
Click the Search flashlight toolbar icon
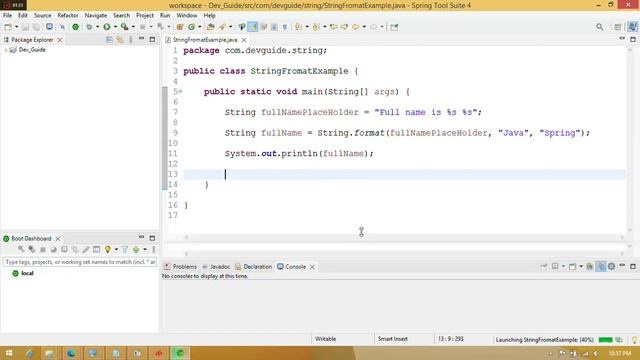tap(222, 27)
